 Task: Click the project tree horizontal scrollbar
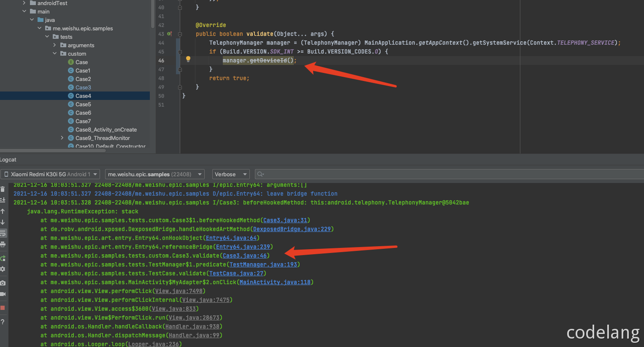point(53,150)
